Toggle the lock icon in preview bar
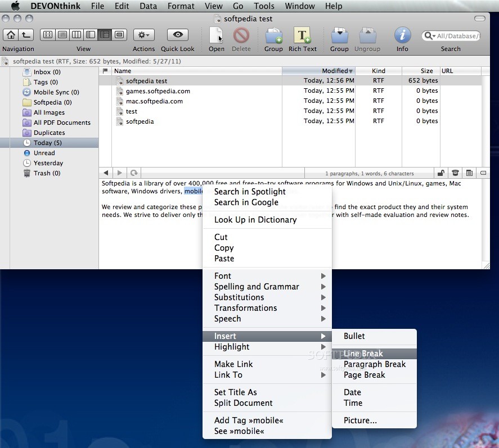The image size is (499, 448). [x=441, y=173]
